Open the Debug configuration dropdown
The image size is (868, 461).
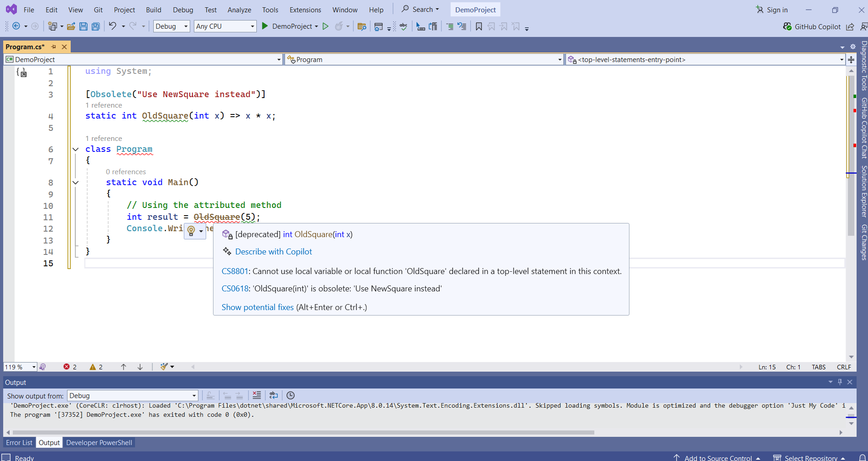click(x=172, y=26)
